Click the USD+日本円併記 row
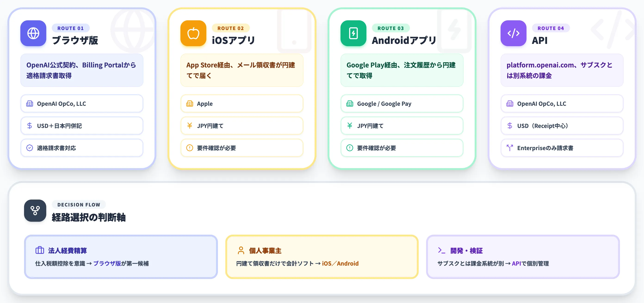Viewport: 644px width, 303px height. click(82, 126)
